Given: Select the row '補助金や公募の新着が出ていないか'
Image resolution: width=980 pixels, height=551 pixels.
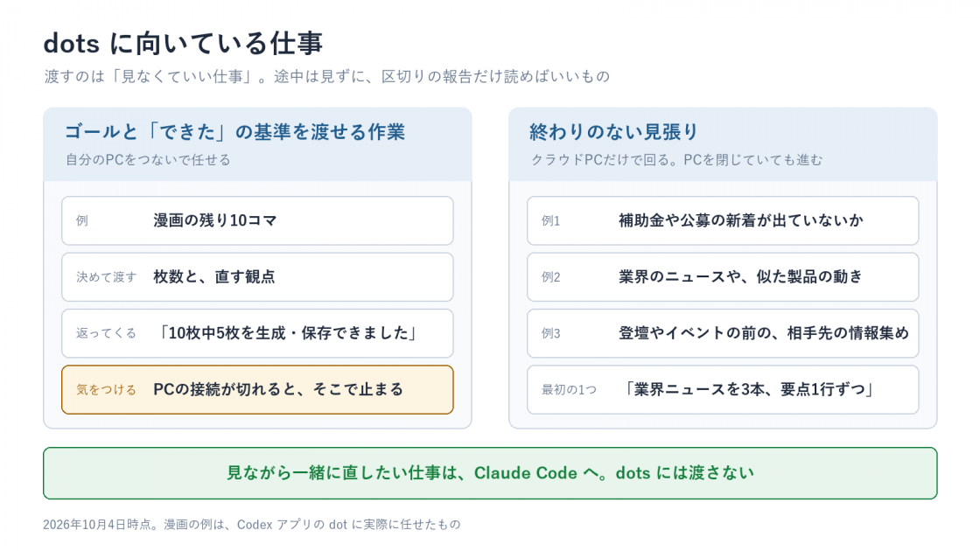Looking at the screenshot, I should 723,220.
